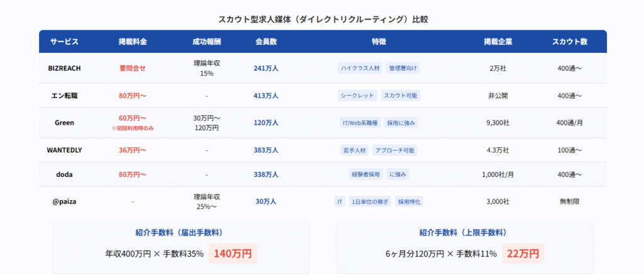Click the 掲載料金 column header

tap(132, 42)
